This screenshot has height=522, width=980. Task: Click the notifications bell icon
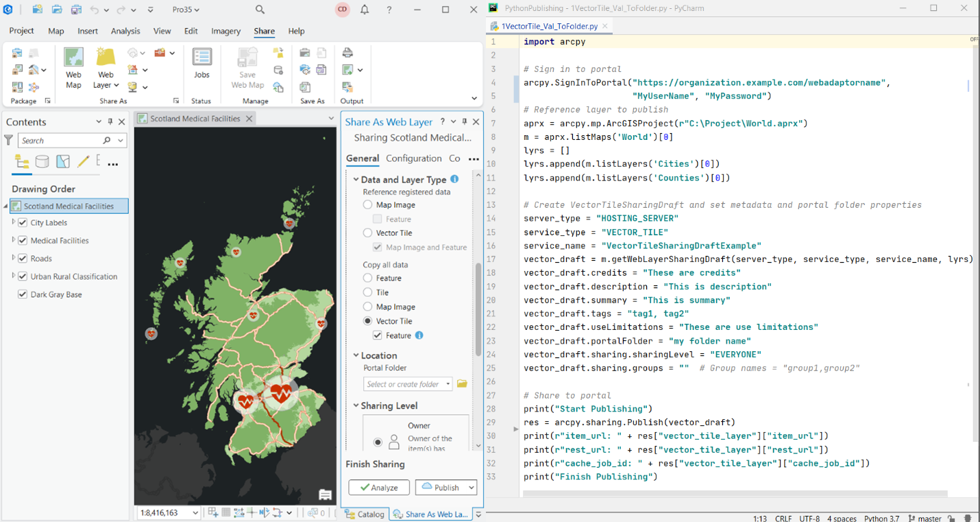click(x=364, y=10)
